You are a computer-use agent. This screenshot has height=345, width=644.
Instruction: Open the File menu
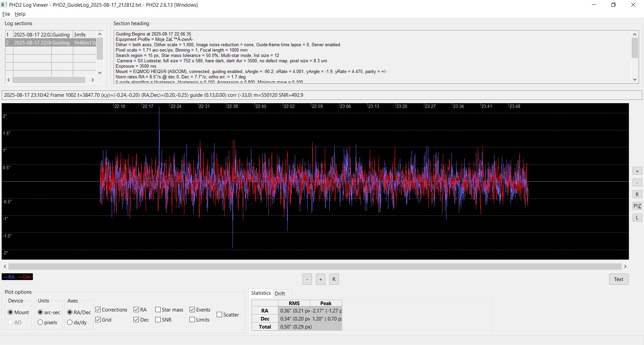click(x=6, y=14)
